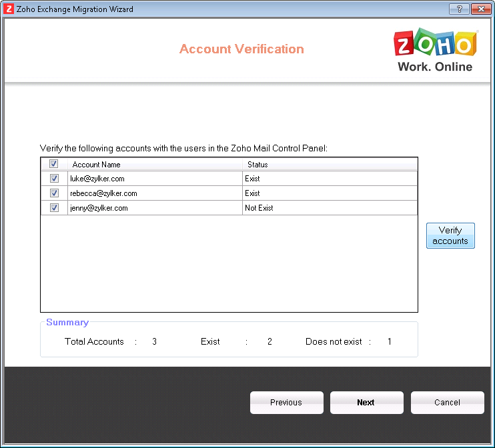The width and height of the screenshot is (495, 448).
Task: Click the Zoho Work. Online logo
Action: click(434, 50)
